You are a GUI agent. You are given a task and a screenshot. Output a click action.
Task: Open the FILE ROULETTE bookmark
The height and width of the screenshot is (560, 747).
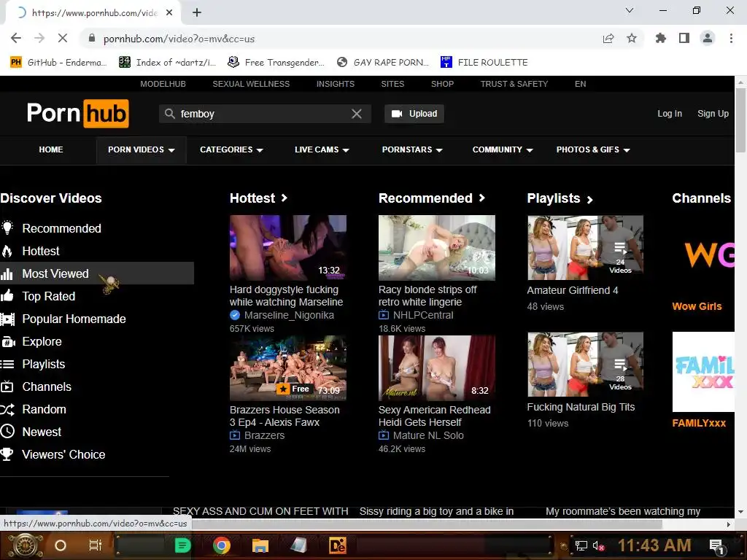[x=484, y=62]
